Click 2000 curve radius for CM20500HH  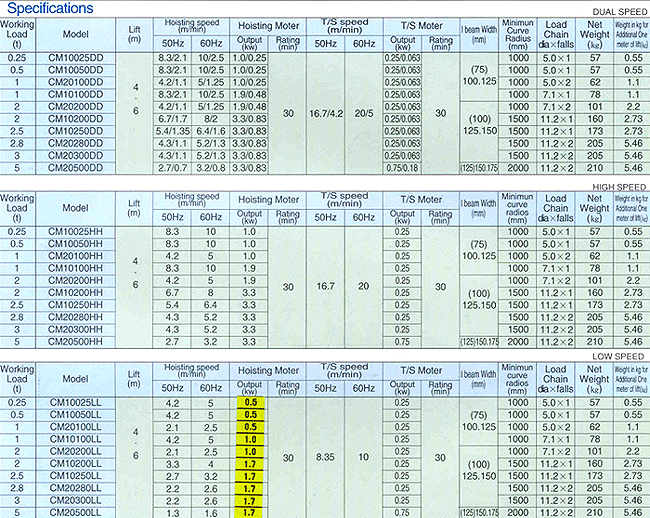click(x=518, y=342)
